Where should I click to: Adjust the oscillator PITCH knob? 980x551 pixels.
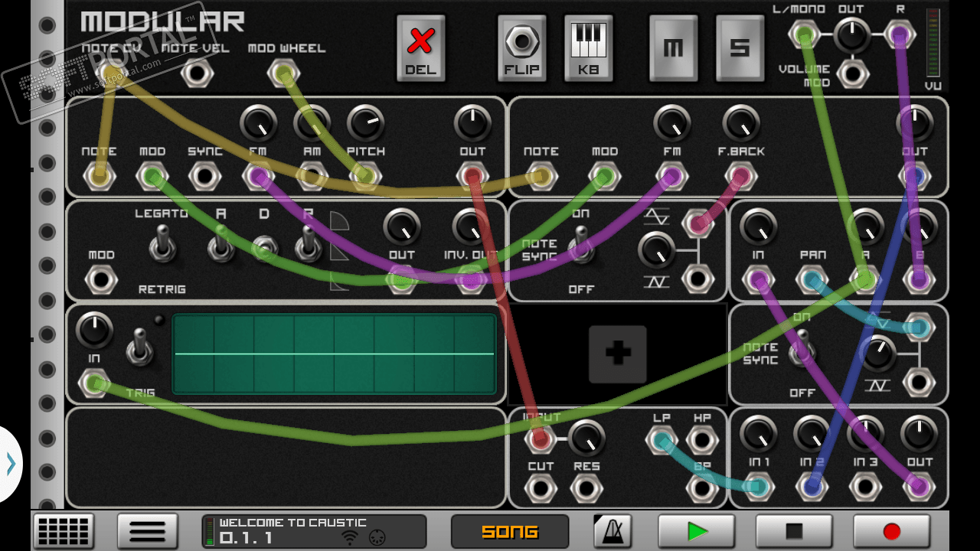point(365,122)
